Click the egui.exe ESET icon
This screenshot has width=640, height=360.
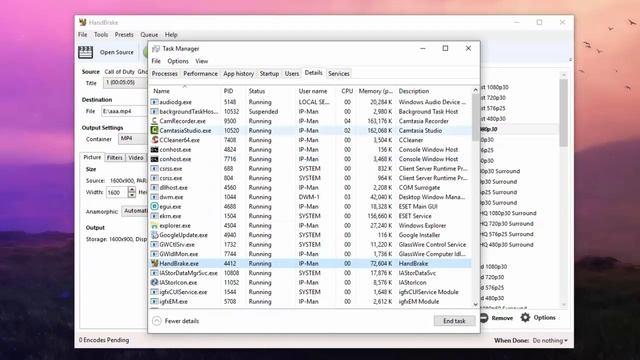click(x=154, y=207)
